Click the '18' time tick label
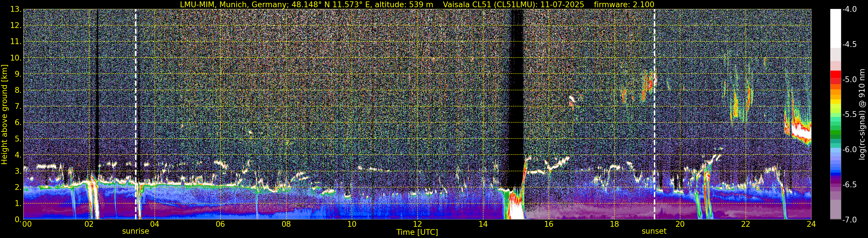 tap(615, 224)
